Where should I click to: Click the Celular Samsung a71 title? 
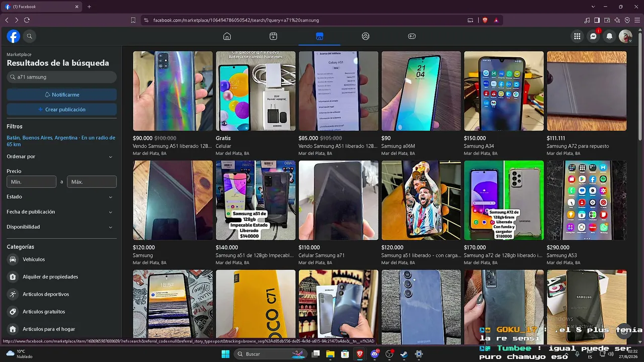pyautogui.click(x=321, y=255)
